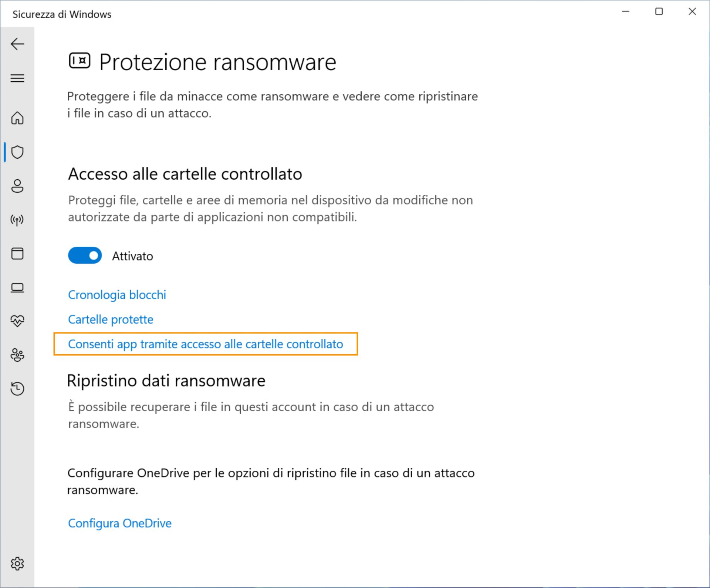The width and height of the screenshot is (710, 588).
Task: Open Protection history clock icon
Action: [x=17, y=389]
